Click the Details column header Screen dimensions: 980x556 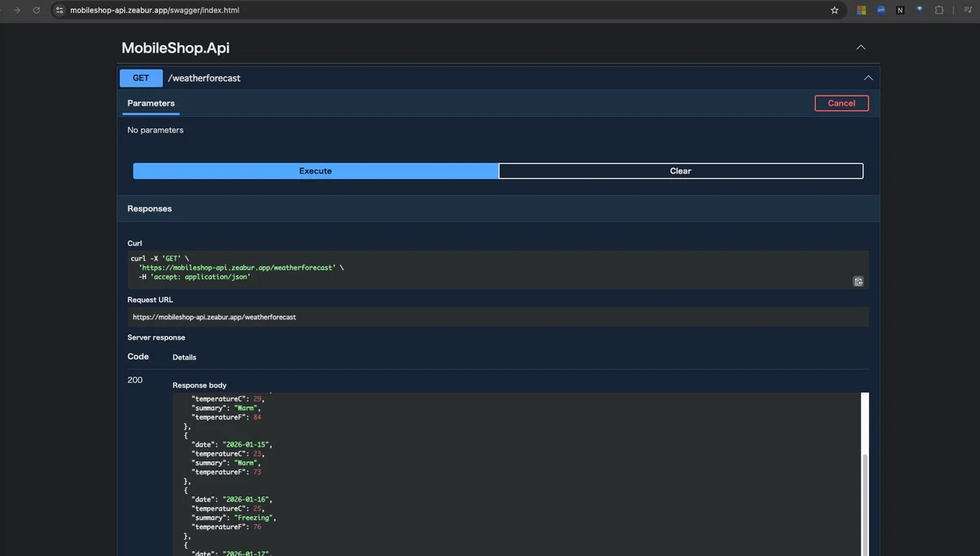click(185, 358)
